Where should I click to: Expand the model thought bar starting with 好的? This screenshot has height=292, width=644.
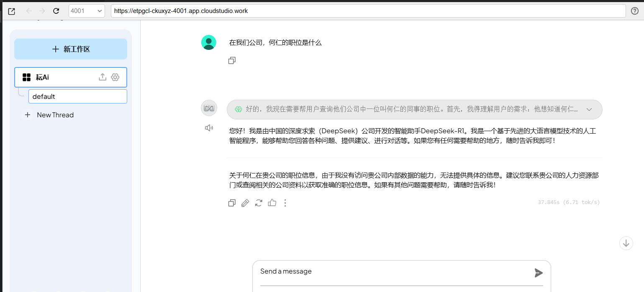[x=406, y=109]
